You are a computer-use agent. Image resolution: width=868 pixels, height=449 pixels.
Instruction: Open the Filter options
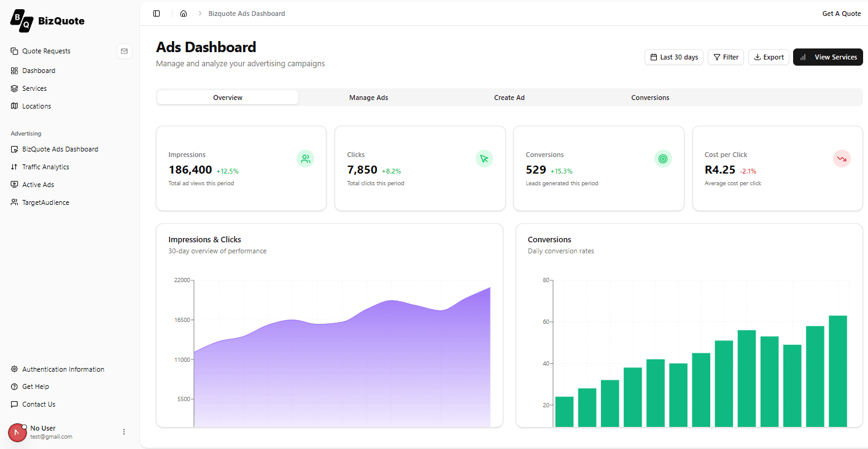coord(726,58)
